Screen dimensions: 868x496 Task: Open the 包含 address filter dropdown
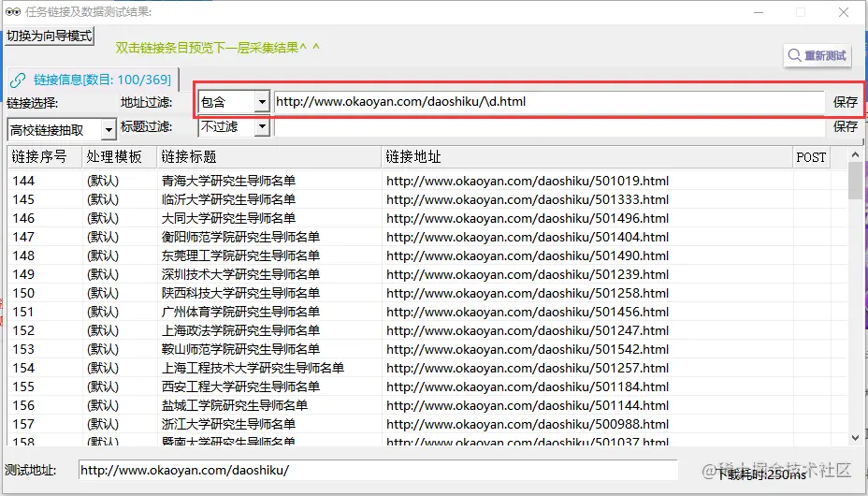pos(263,102)
